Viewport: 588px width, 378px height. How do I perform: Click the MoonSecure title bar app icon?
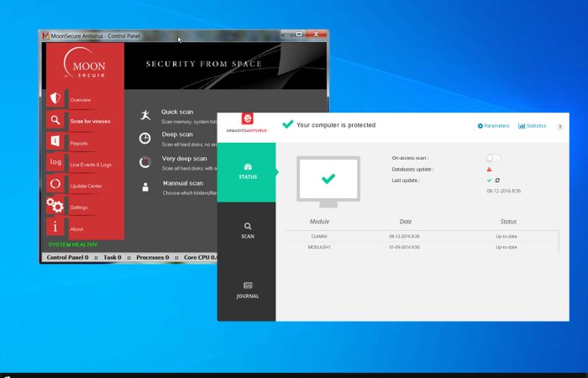pyautogui.click(x=45, y=35)
